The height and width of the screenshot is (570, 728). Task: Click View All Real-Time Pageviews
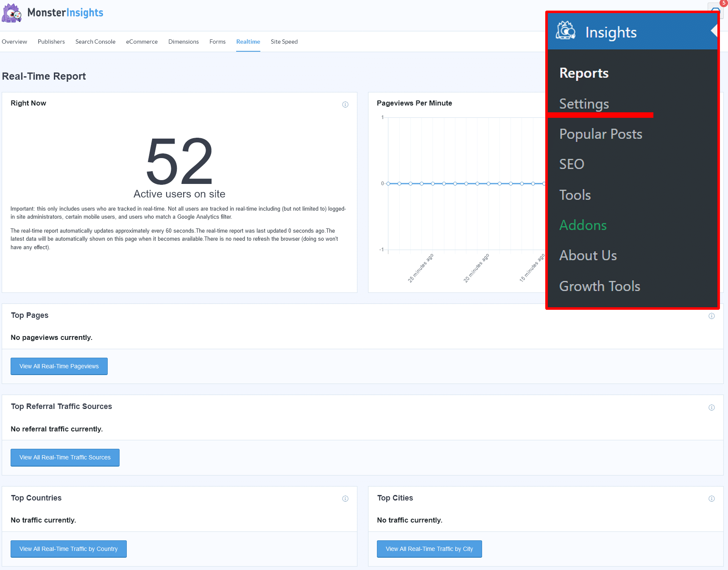tap(59, 366)
